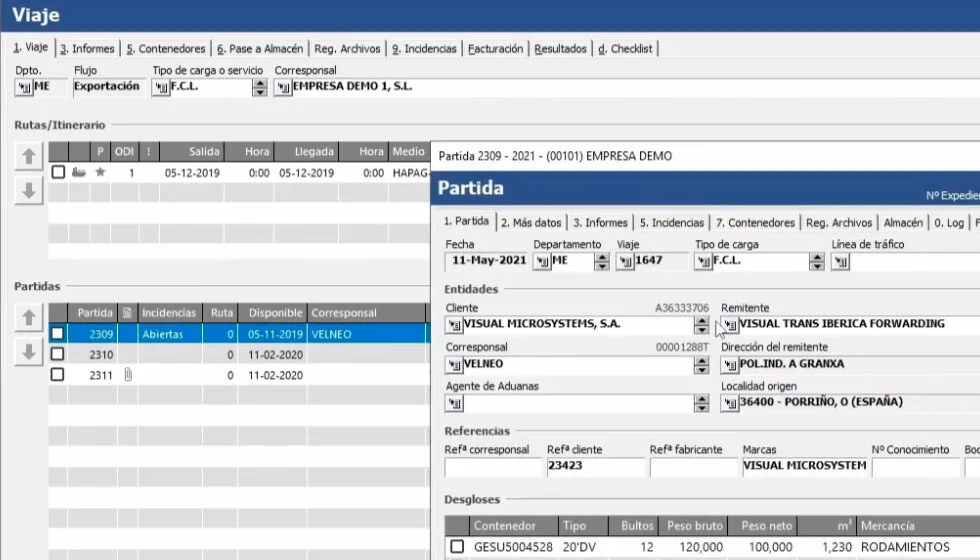This screenshot has height=560, width=980.
Task: Click lookup icon beside Tipo de carga o servicio
Action: (161, 87)
